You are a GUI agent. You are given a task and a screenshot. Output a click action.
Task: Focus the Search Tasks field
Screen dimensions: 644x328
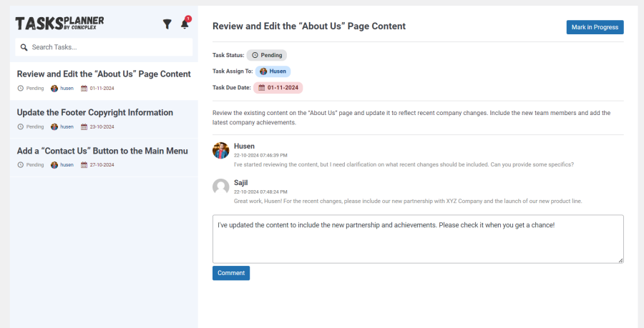(104, 47)
